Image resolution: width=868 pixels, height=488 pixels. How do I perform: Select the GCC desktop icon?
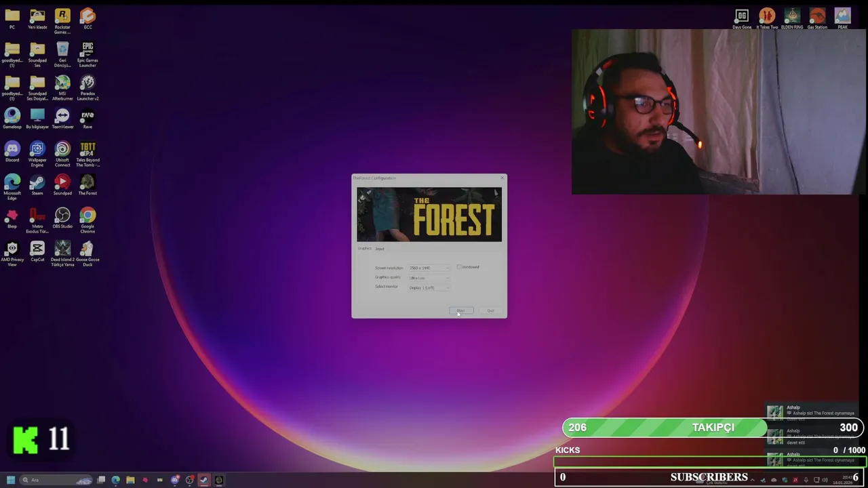tap(87, 18)
